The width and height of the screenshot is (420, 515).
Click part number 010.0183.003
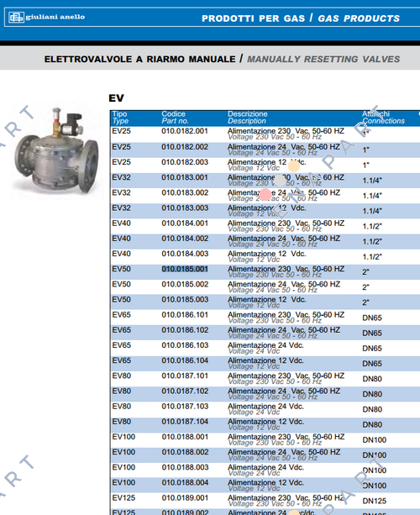[x=185, y=208]
